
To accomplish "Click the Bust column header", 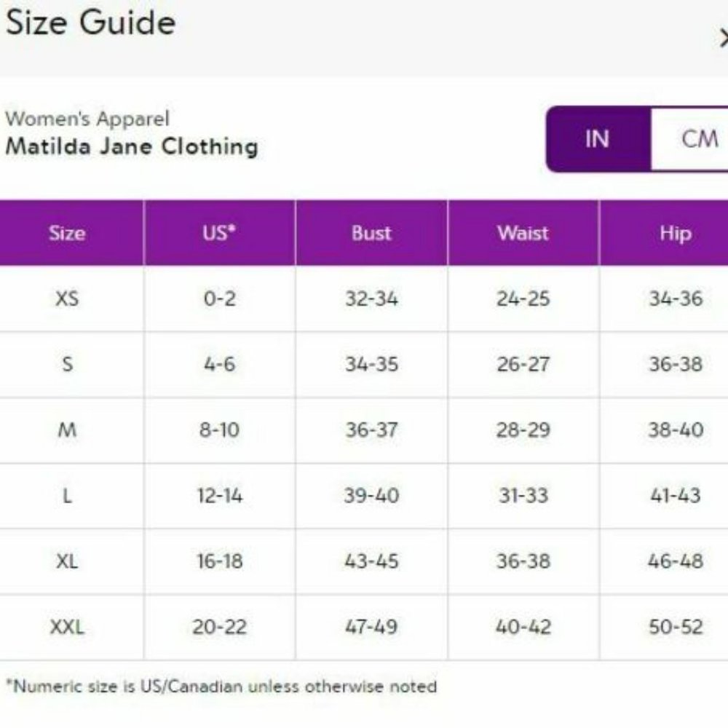I will click(x=371, y=233).
